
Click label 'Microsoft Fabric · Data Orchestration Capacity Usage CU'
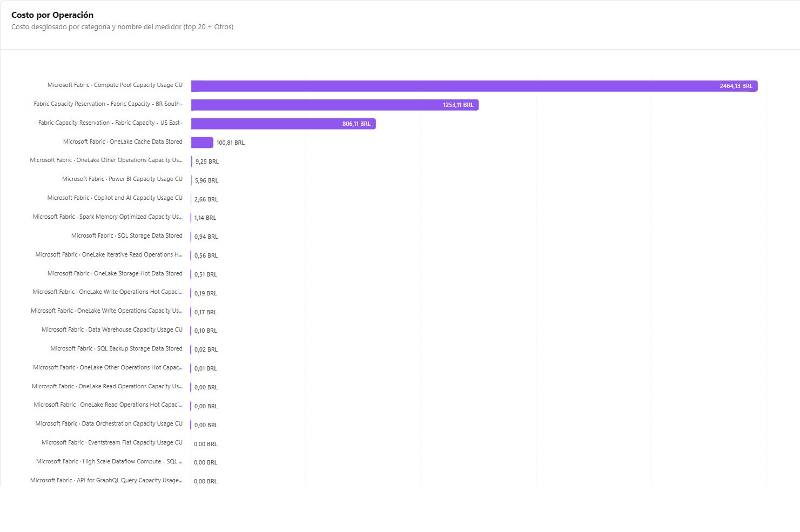pyautogui.click(x=109, y=424)
